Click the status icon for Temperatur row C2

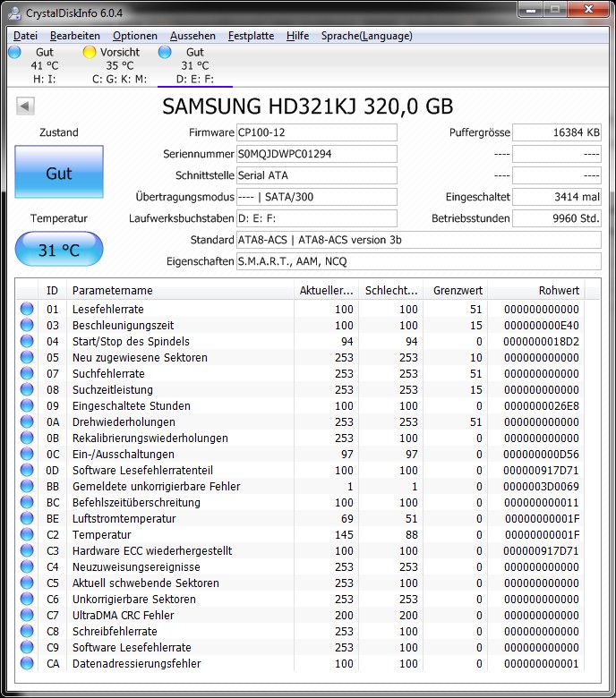27,534
